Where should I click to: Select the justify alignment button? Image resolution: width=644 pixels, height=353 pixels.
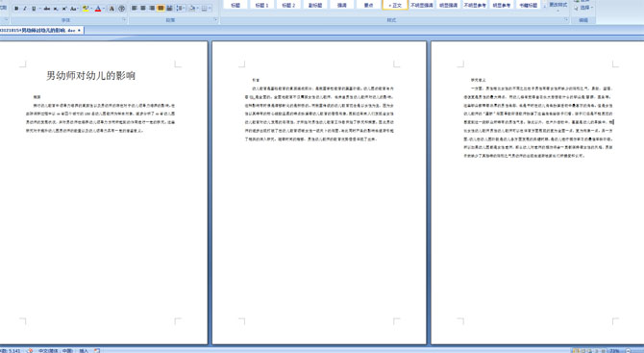(x=161, y=9)
